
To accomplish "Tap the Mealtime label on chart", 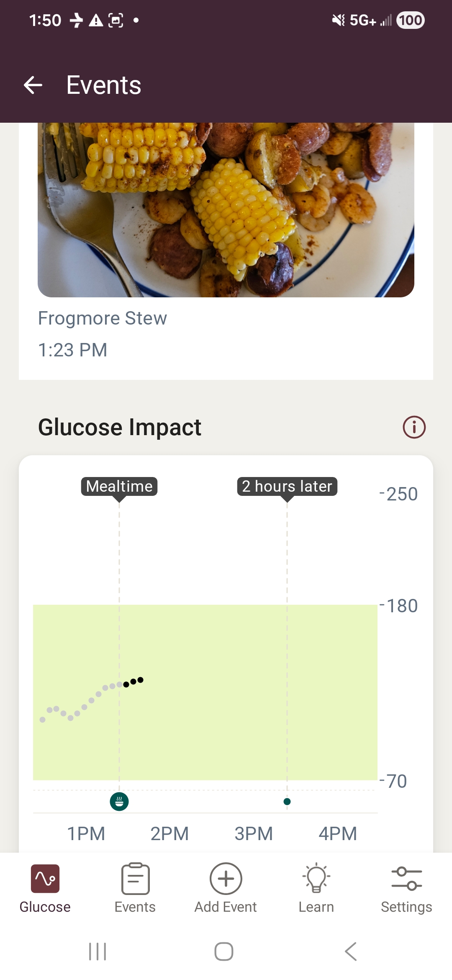I will click(119, 487).
